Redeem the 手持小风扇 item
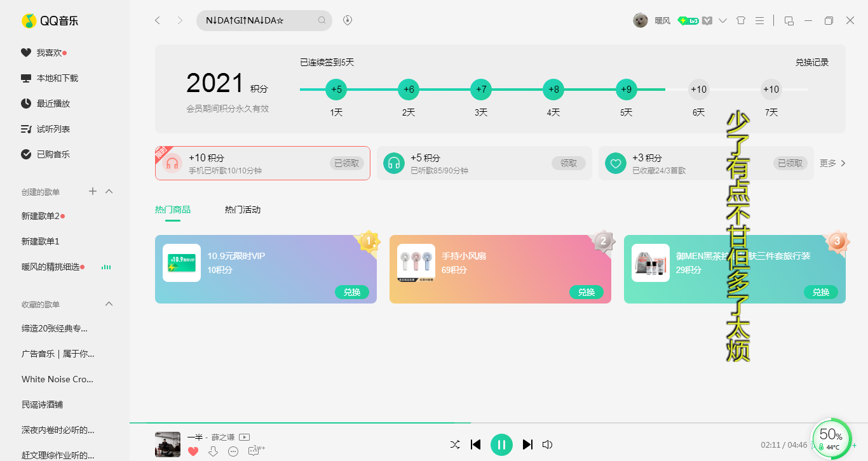This screenshot has height=461, width=868. (586, 292)
